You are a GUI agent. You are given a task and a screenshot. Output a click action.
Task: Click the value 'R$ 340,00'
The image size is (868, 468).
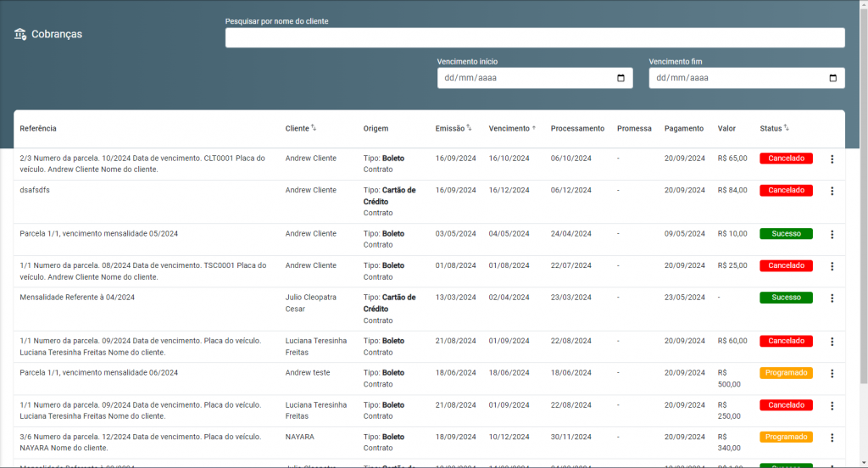[729, 443]
